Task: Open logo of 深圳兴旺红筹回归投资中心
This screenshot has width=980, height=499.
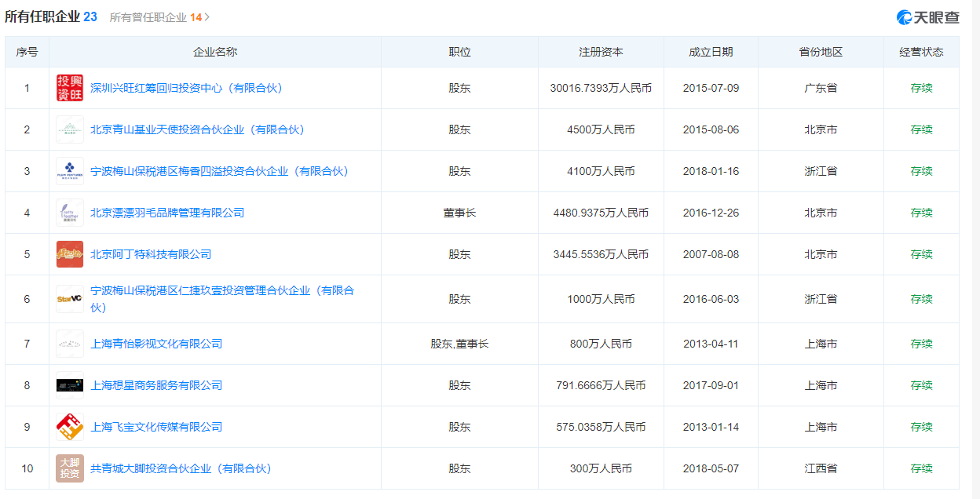Action: coord(70,88)
